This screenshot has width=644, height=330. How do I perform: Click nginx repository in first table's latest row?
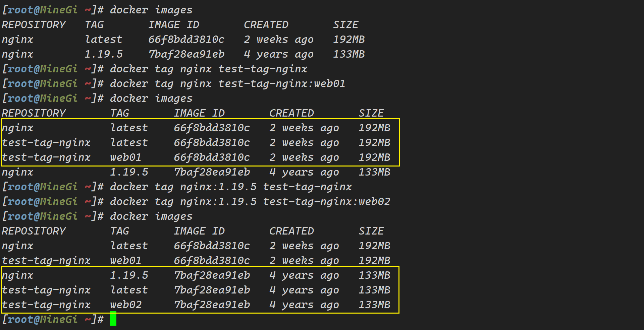(17, 40)
